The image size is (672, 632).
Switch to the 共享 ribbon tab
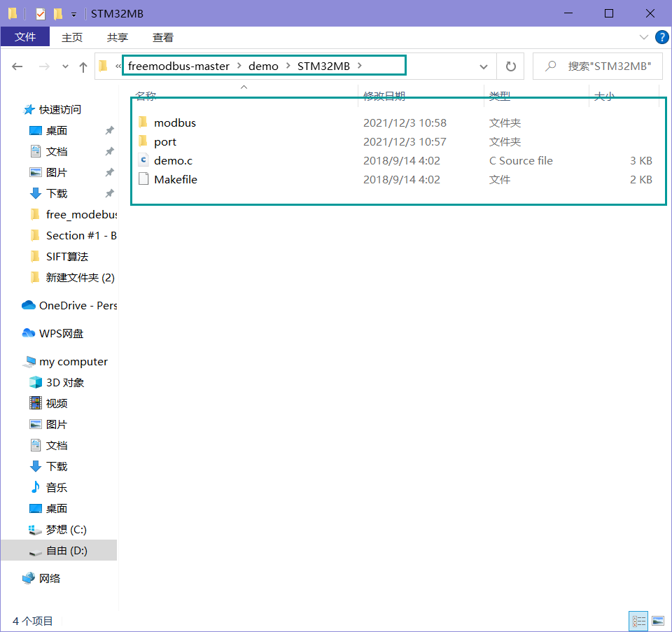(118, 37)
